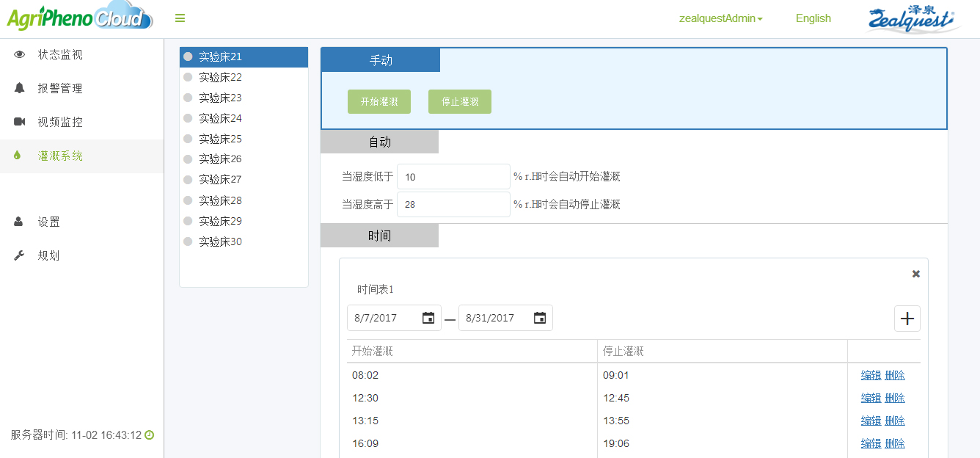Open 视频监控 in the sidebar
Screen dimensions: 980x458
point(60,122)
